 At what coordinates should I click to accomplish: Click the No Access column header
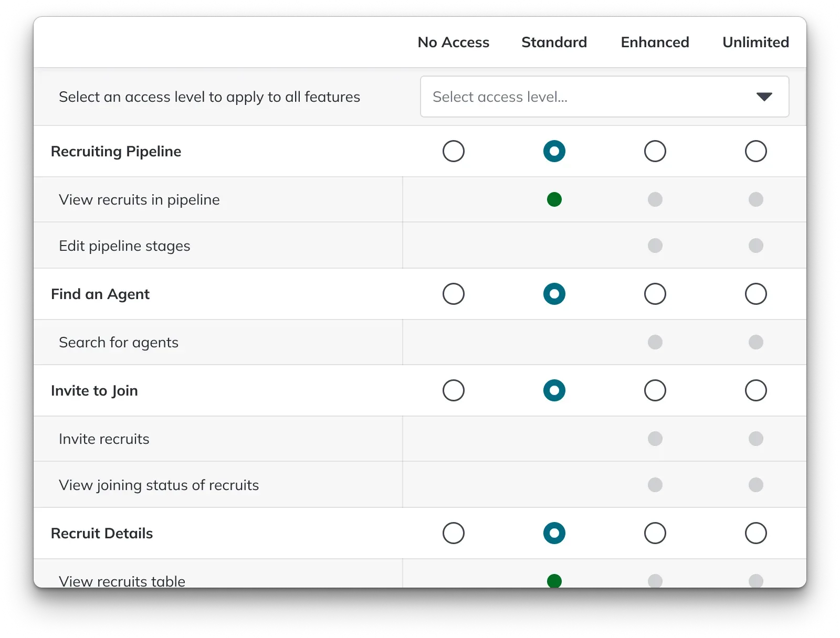coord(454,42)
